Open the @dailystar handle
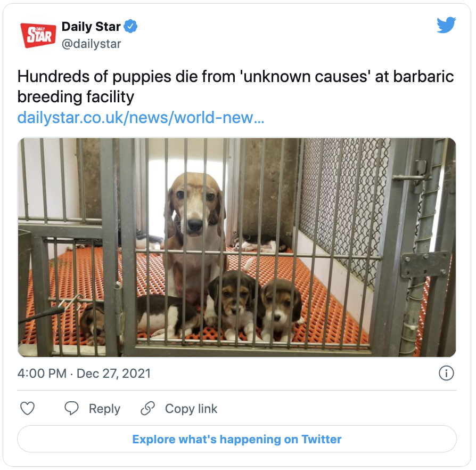This screenshot has width=476, height=470. click(x=92, y=44)
